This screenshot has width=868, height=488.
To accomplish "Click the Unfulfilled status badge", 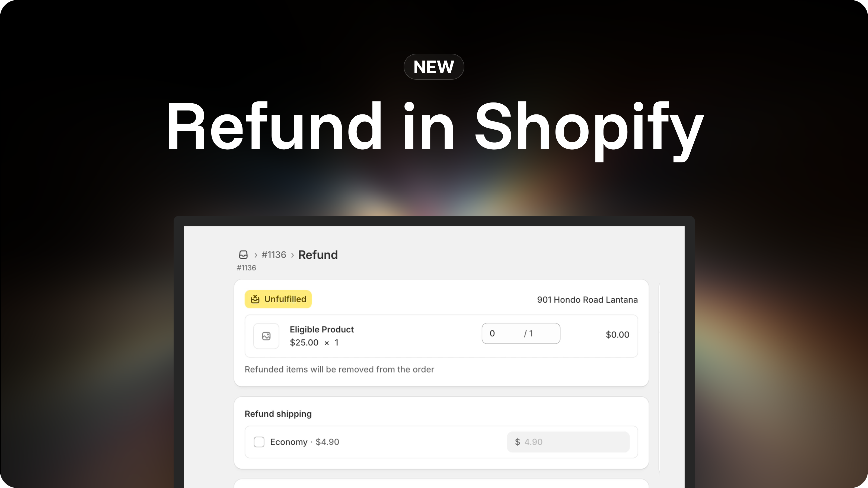I will (278, 299).
